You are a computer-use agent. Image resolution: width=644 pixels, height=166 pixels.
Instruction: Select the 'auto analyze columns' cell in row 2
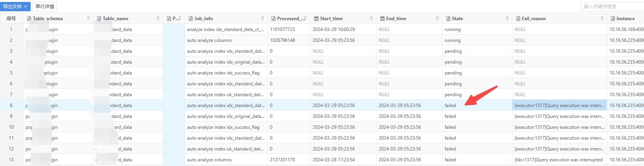click(x=209, y=40)
